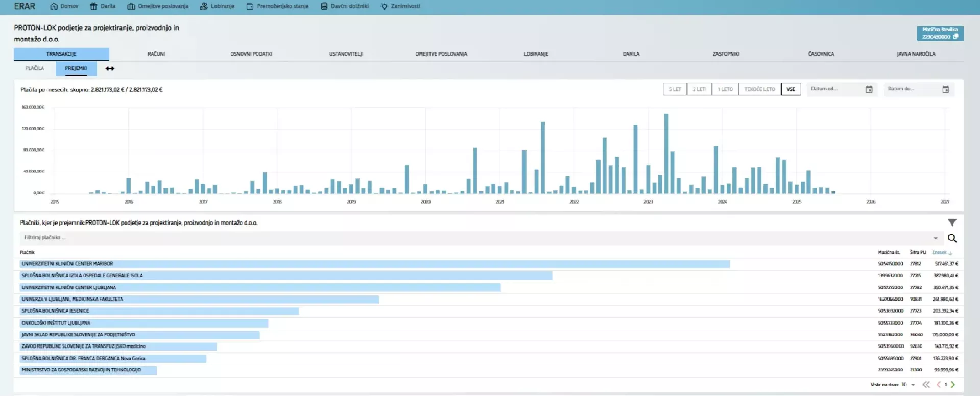This screenshot has height=397, width=980.
Task: Select the 5 LET time range
Action: [675, 89]
